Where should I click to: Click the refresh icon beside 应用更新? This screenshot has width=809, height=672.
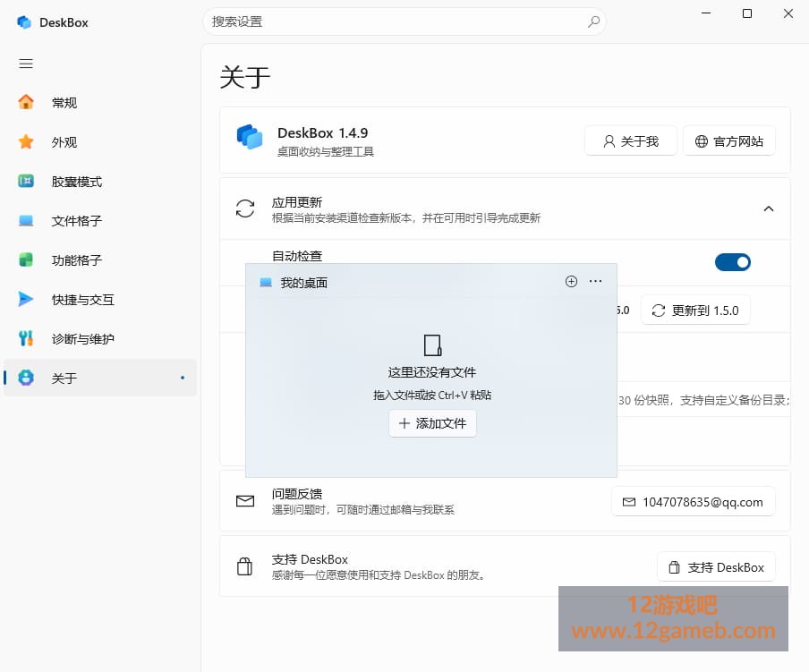245,208
